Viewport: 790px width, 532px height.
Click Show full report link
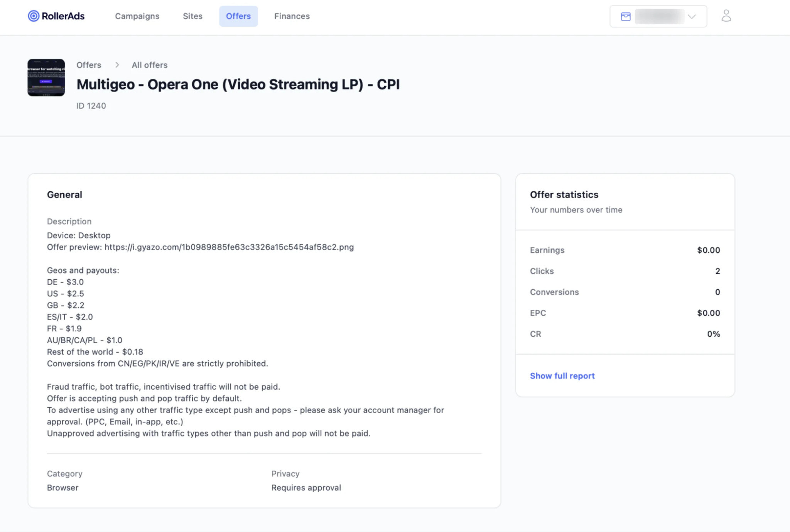point(562,376)
